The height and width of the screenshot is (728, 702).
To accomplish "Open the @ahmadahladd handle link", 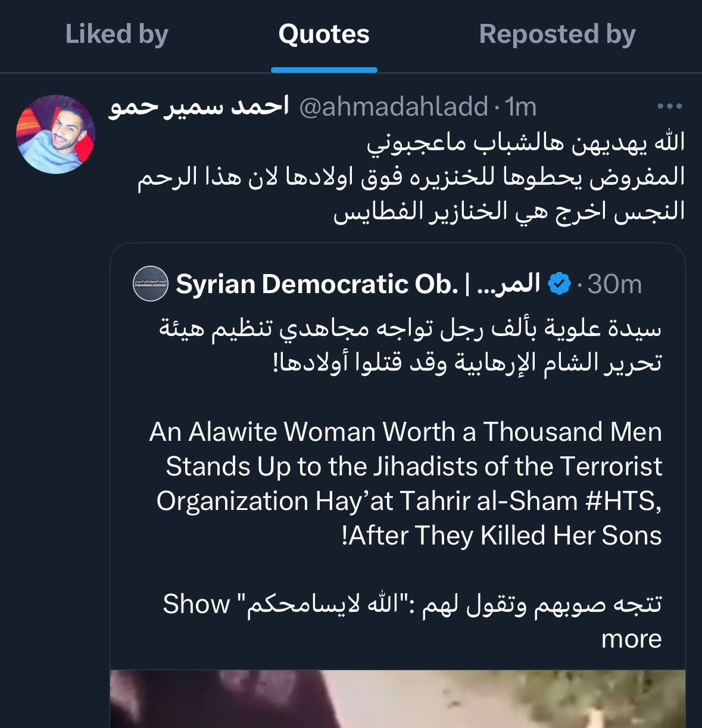I will pyautogui.click(x=393, y=107).
